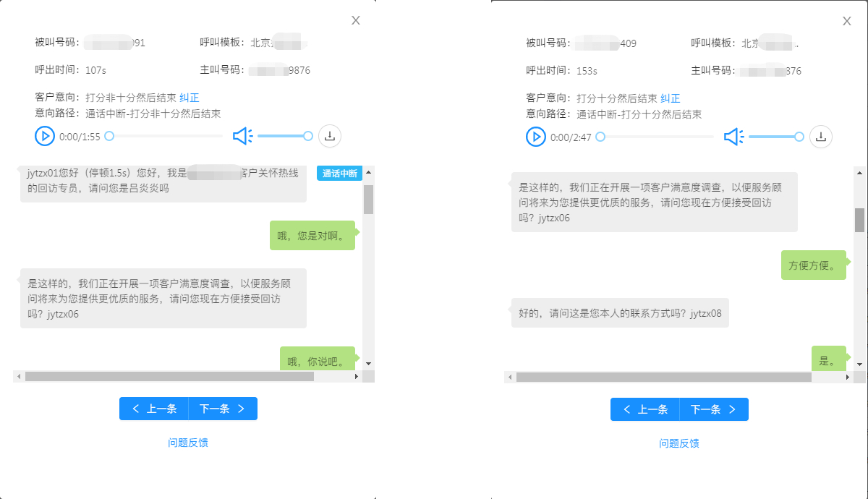Open 问题反馈 under the right panel

678,443
